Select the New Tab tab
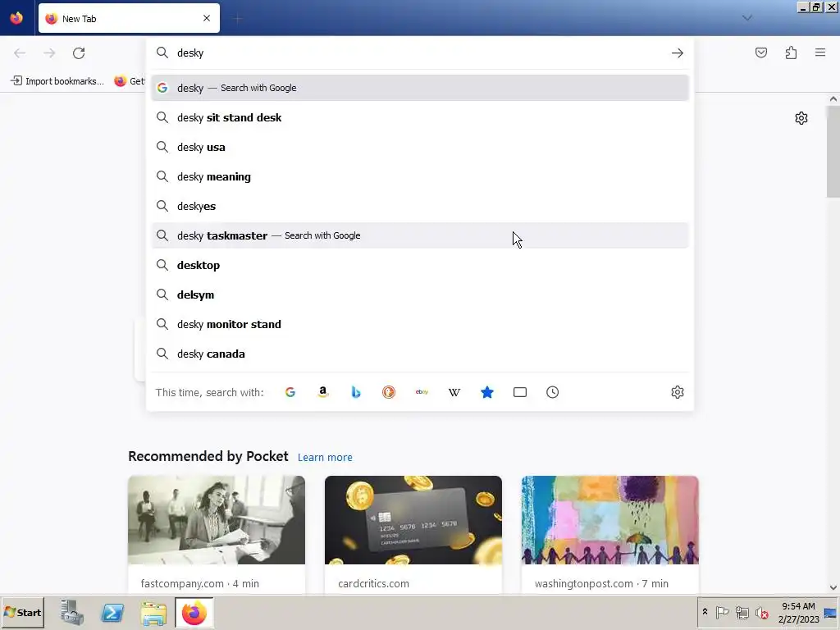840x630 pixels. point(129,18)
